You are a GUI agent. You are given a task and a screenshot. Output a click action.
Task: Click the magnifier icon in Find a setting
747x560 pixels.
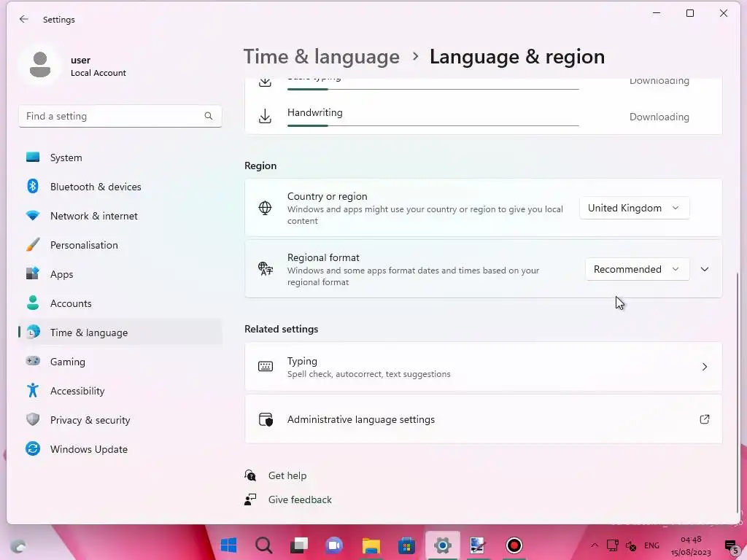pos(208,116)
